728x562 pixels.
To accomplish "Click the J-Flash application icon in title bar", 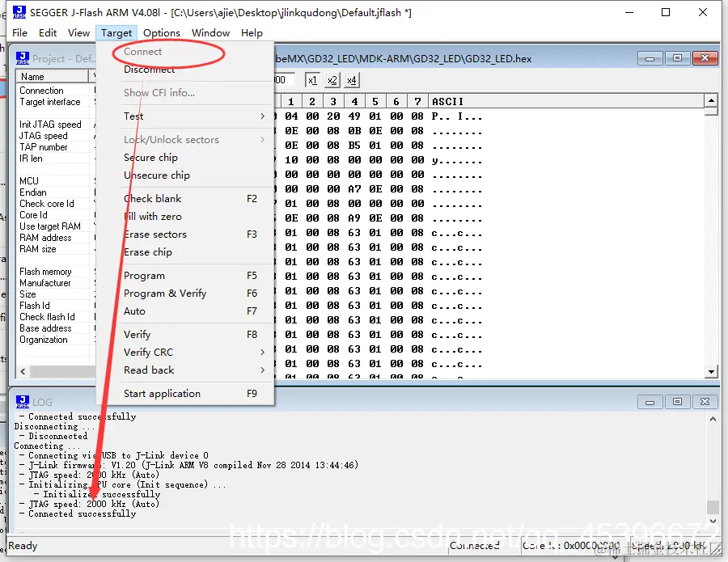I will [x=19, y=12].
